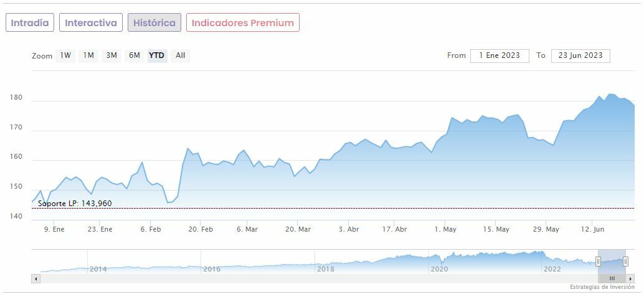The image size is (644, 297).
Task: Click the Soporte LP 143,960 line label
Action: click(x=75, y=204)
